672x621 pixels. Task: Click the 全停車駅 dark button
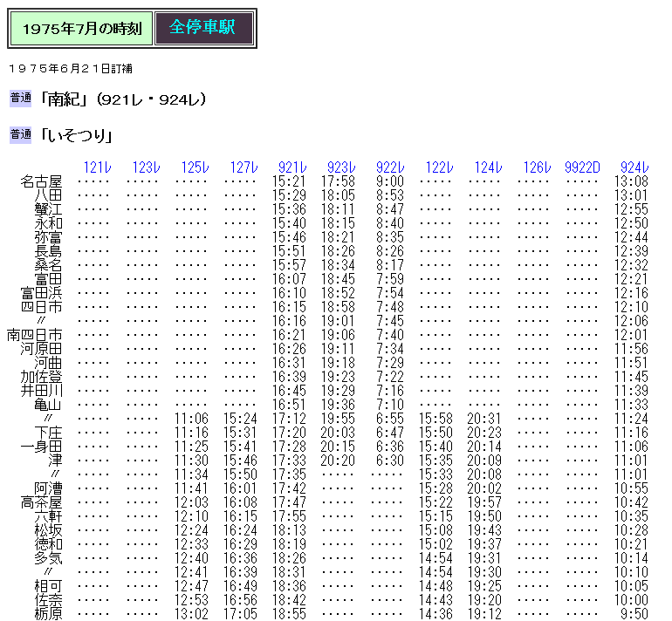click(x=204, y=28)
